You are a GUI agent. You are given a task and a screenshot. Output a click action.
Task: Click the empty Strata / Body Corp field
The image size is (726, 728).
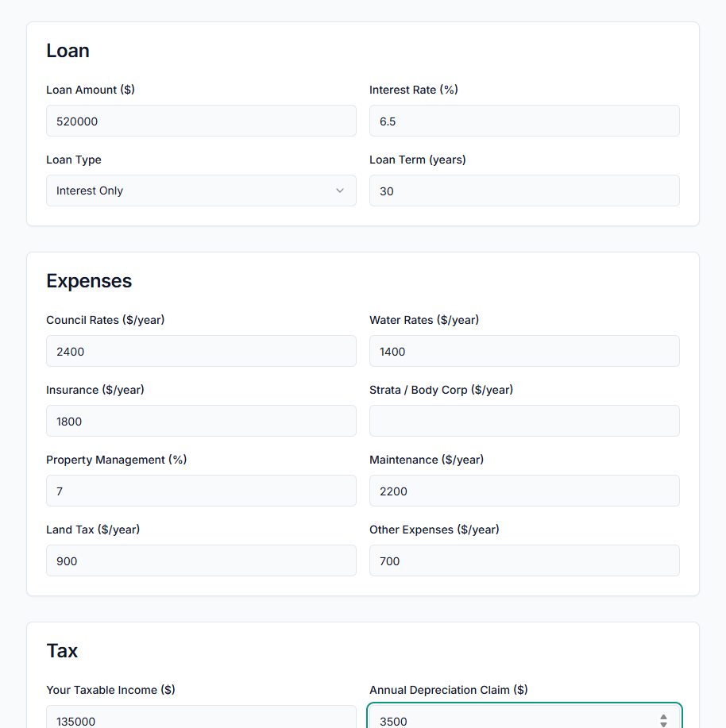click(524, 421)
